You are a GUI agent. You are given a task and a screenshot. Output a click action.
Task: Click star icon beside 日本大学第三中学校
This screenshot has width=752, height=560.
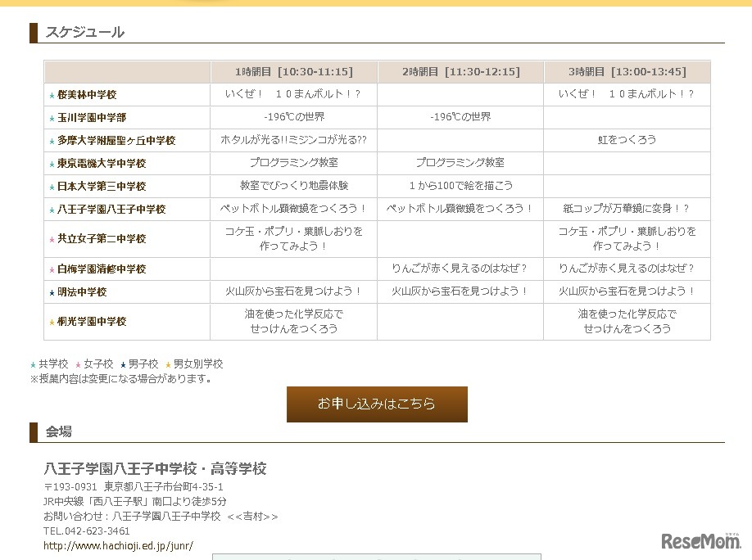point(52,187)
